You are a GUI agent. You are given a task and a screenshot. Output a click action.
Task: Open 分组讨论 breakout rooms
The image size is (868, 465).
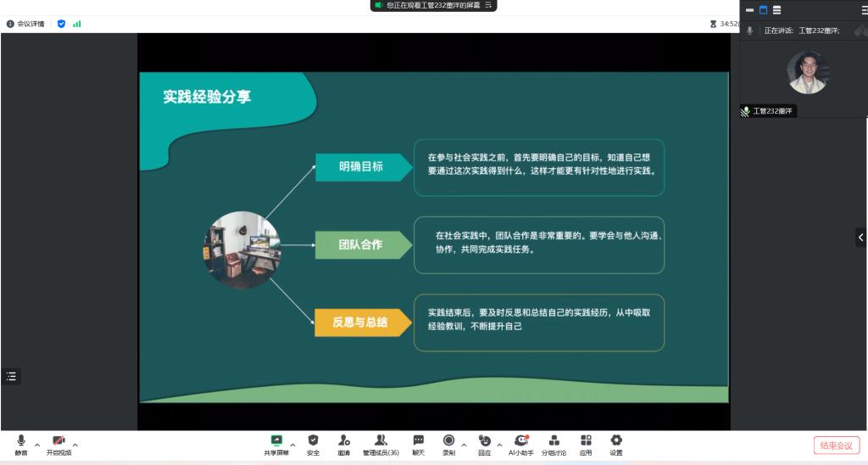coord(554,444)
